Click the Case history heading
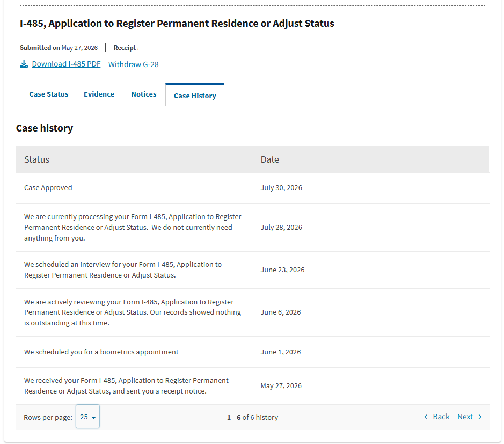This screenshot has width=504, height=444. coord(45,128)
